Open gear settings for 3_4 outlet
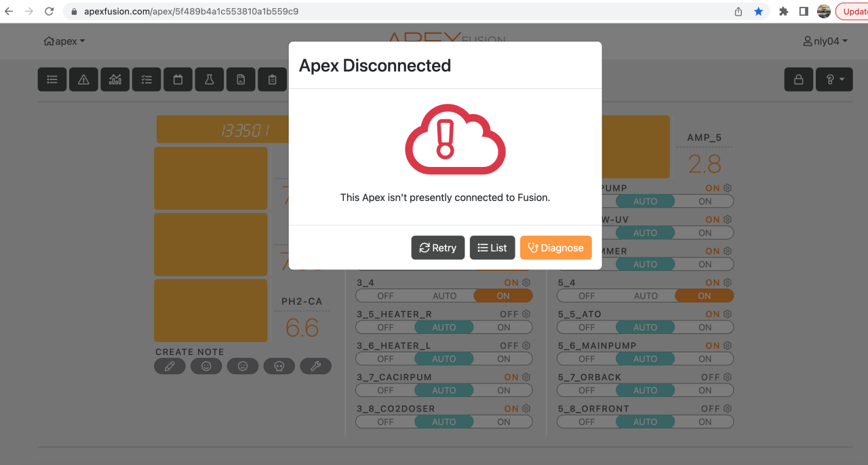This screenshot has width=868, height=465. click(x=526, y=282)
